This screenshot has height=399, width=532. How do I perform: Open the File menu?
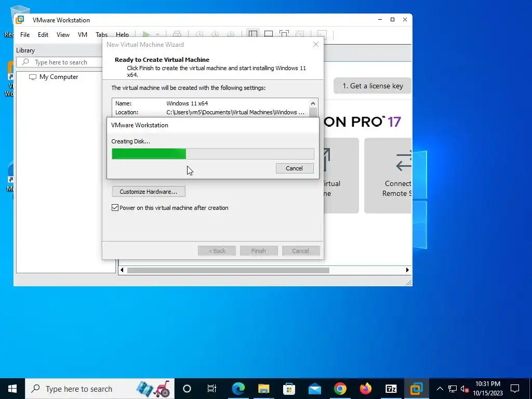[25, 35]
